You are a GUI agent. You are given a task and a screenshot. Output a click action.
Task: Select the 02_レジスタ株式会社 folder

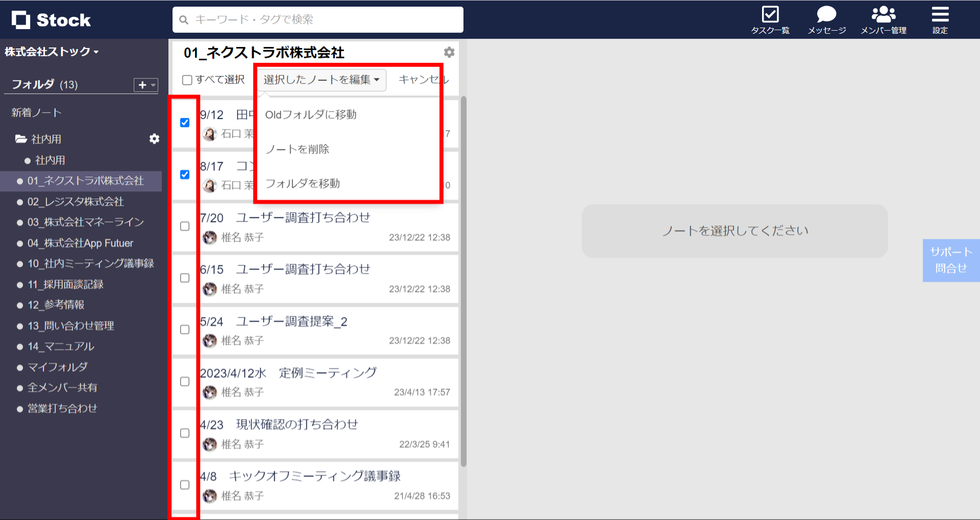[x=75, y=202]
